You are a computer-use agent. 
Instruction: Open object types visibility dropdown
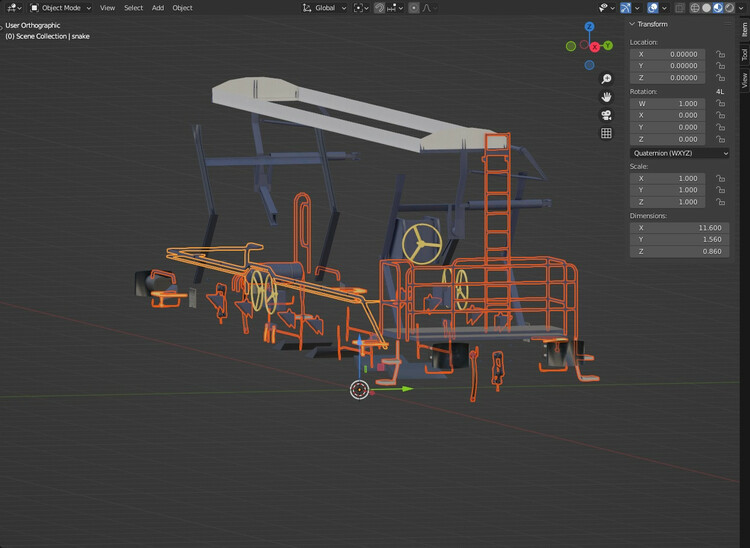606,8
